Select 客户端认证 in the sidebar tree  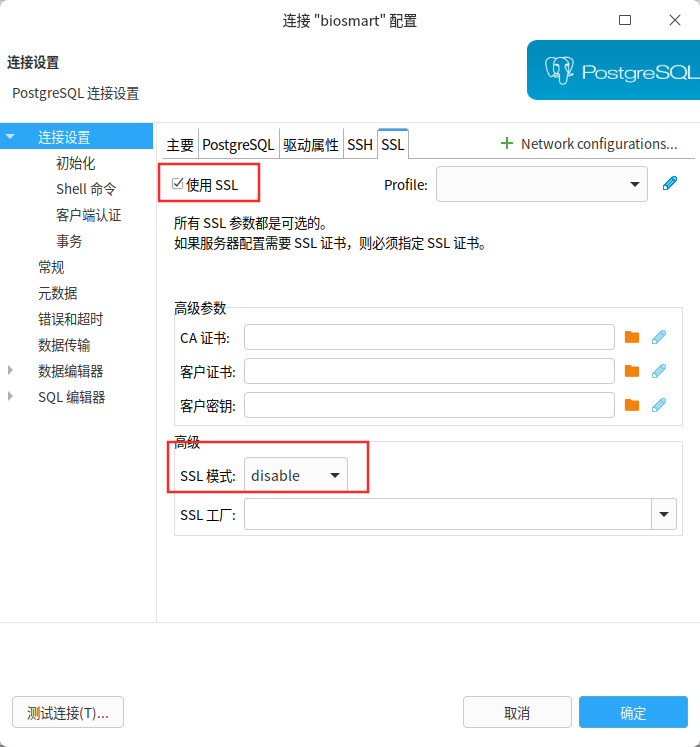[88, 215]
